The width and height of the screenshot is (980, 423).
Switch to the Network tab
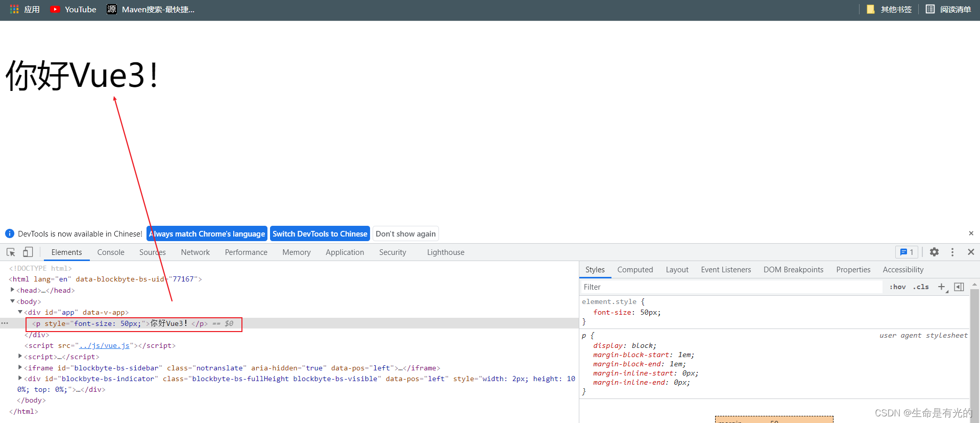[x=195, y=252]
